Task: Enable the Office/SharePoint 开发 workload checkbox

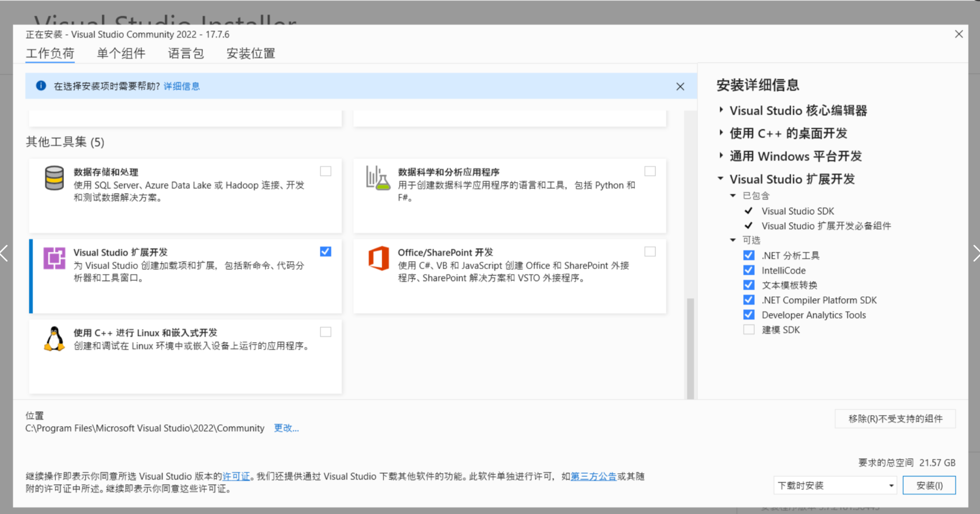Action: 650,251
